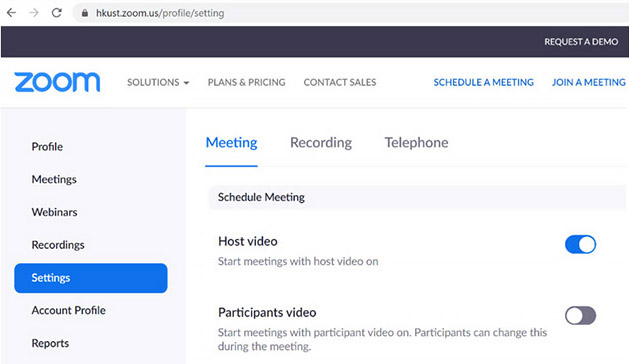Click Contact Sales link
The width and height of the screenshot is (629, 364).
(x=340, y=82)
